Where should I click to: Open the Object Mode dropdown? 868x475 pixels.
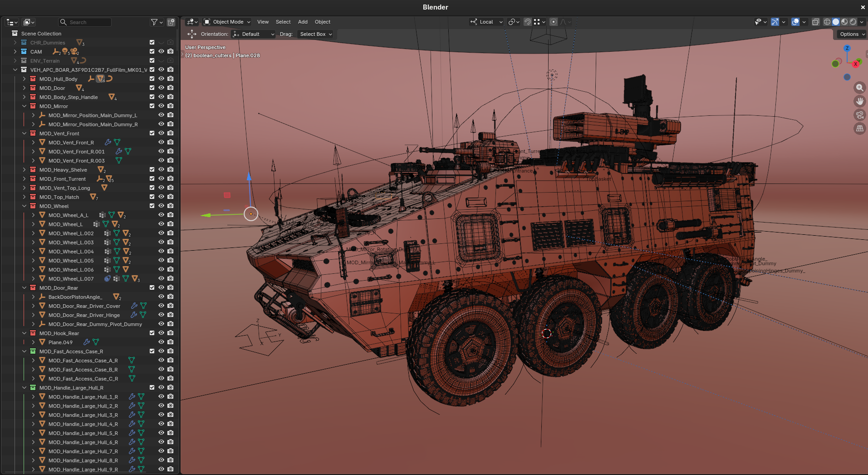(227, 22)
